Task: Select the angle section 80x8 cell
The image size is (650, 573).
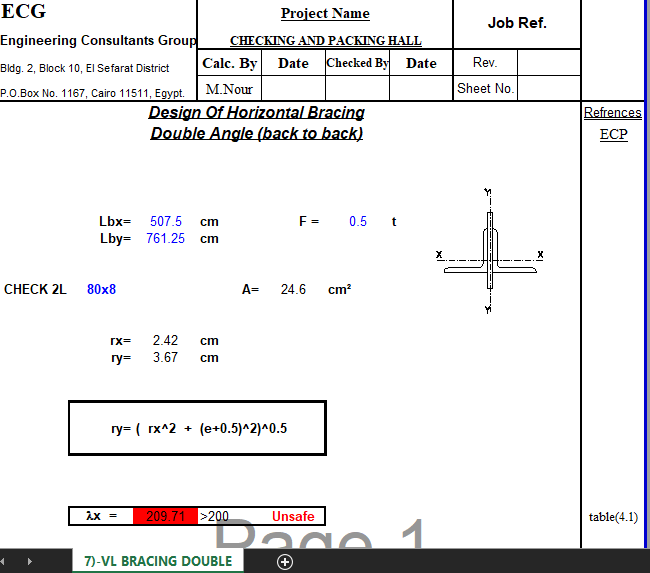Action: coord(101,289)
